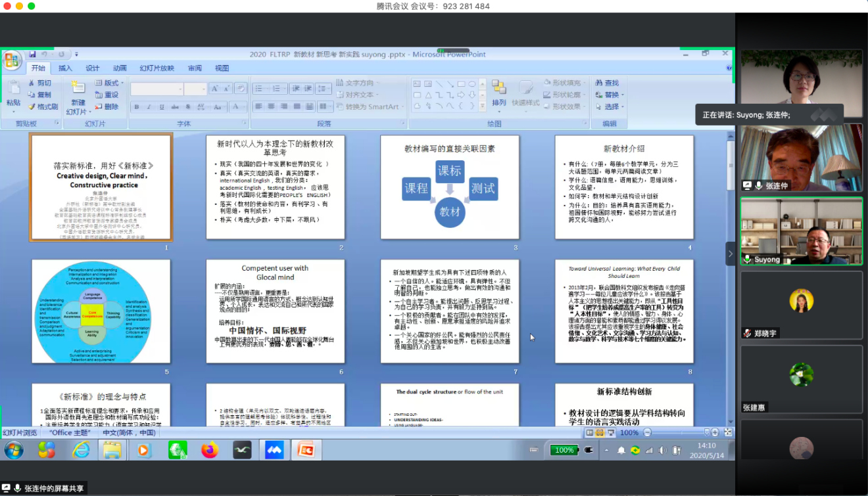Viewport: 868px width, 496px height.
Task: Start slide show from status bar icon
Action: (610, 433)
